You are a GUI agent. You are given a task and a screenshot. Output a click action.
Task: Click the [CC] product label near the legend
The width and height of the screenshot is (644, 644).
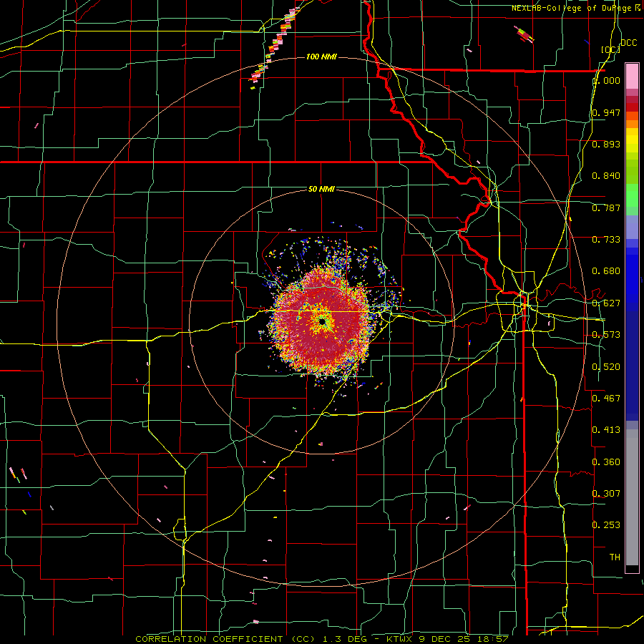[x=611, y=49]
